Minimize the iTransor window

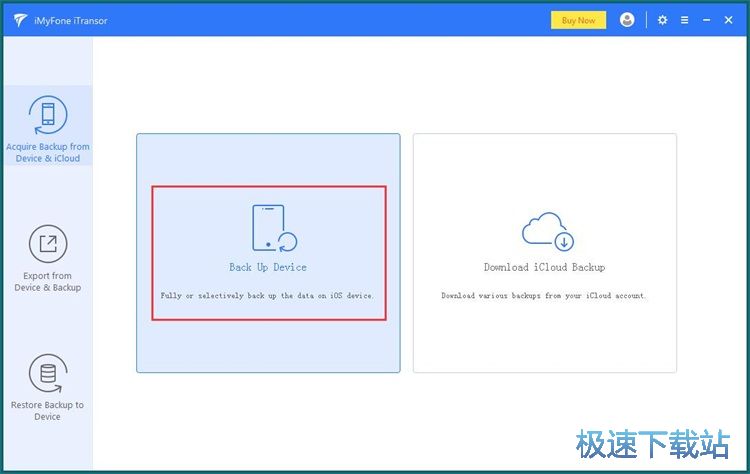(706, 20)
